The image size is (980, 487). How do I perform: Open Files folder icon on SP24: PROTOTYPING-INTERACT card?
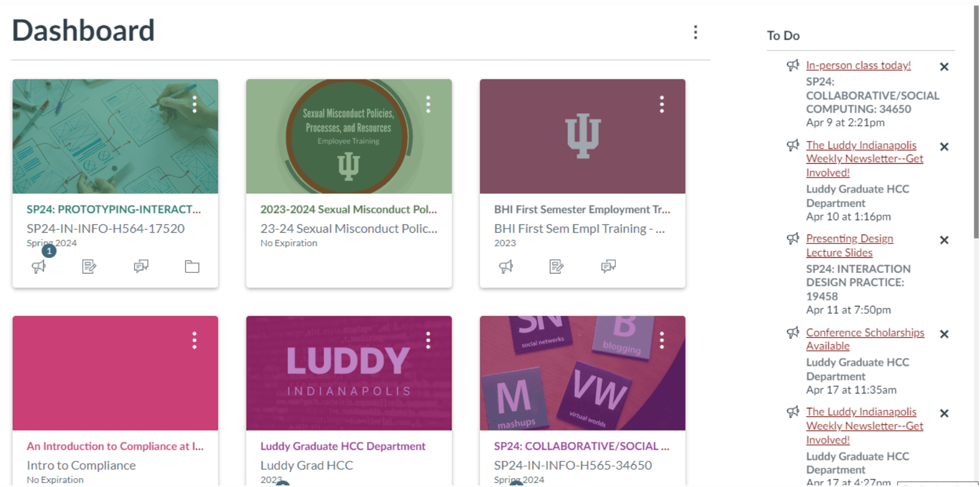coord(192,266)
